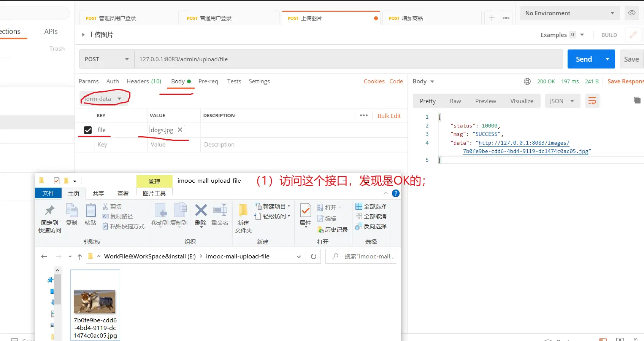Open the Preview response tab
The width and height of the screenshot is (644, 341).
click(x=485, y=101)
